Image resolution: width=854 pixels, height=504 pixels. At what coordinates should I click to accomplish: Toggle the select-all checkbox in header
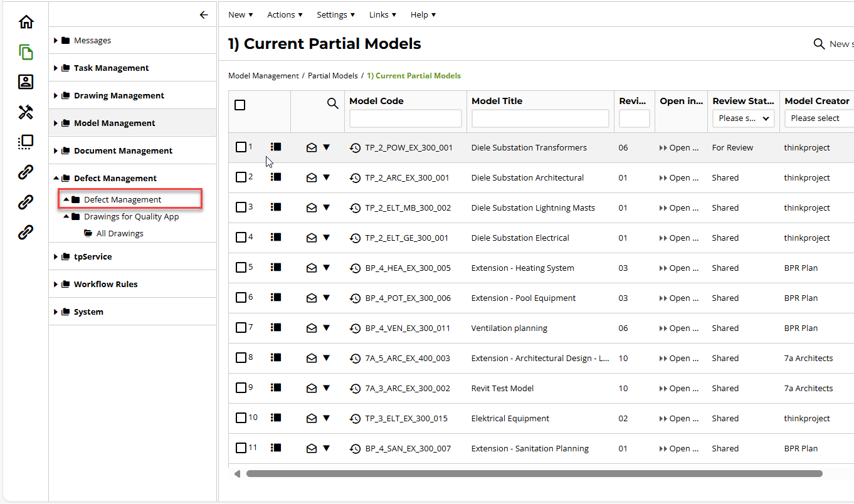(240, 105)
